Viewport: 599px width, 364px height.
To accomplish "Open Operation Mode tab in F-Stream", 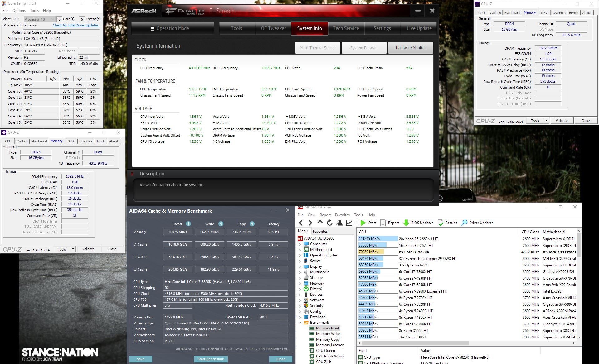I will point(173,28).
